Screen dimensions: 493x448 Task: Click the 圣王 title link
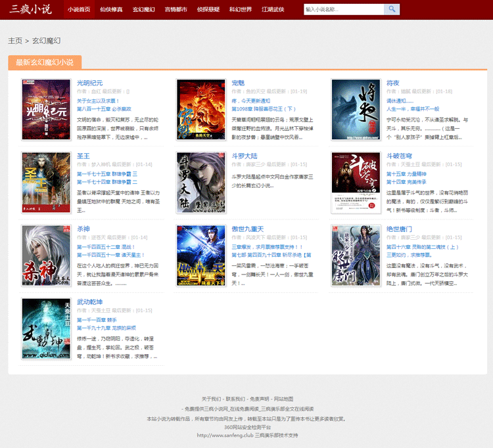(x=83, y=156)
